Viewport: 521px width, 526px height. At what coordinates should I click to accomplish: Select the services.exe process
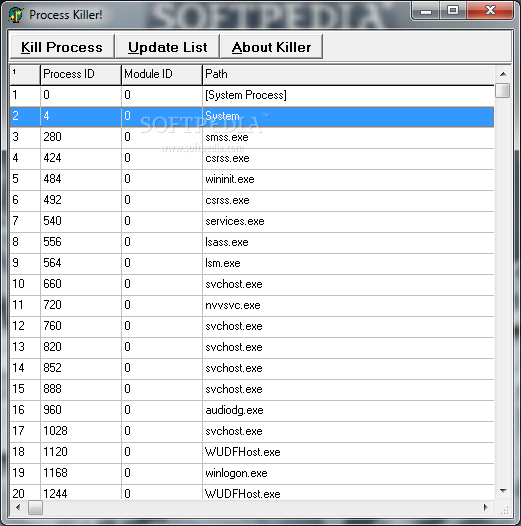[252, 221]
